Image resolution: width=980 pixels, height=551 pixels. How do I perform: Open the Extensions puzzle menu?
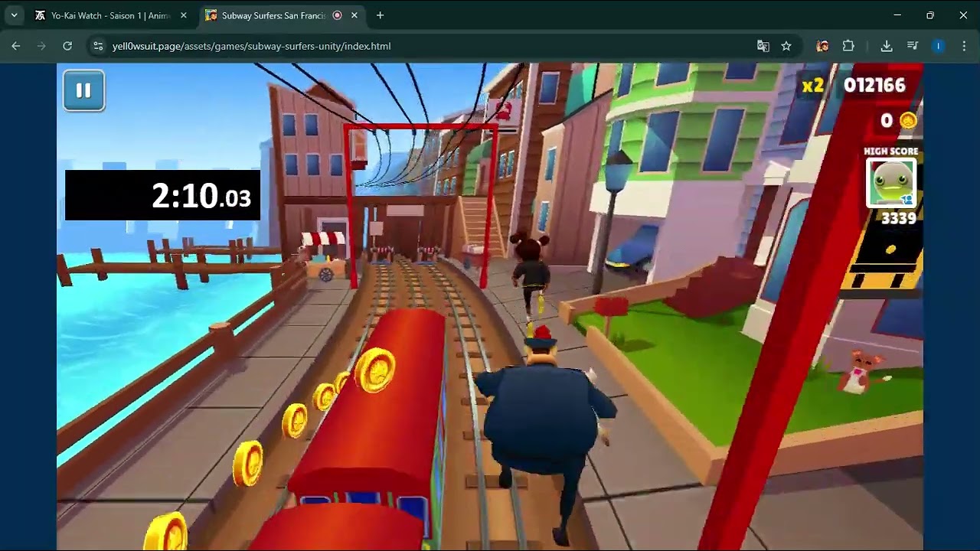coord(848,46)
